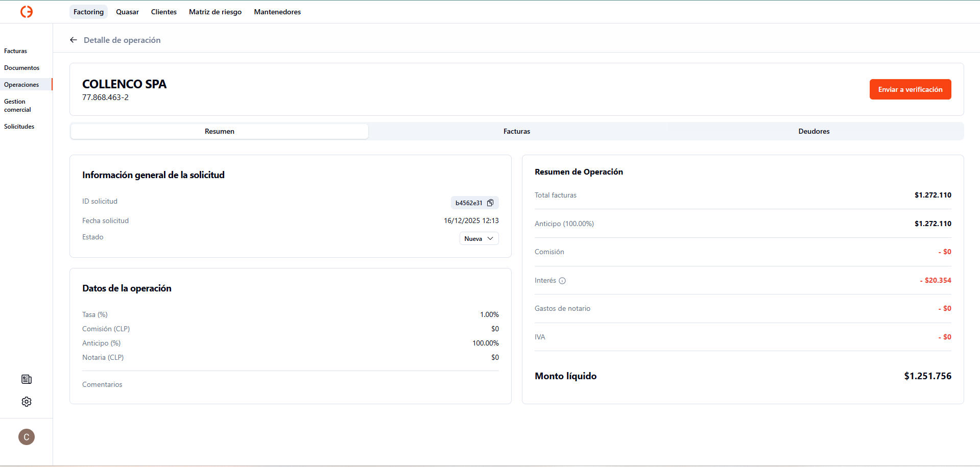Screen dimensions: 980x467
Task: Go to Matriz de riesgo
Action: click(215, 12)
